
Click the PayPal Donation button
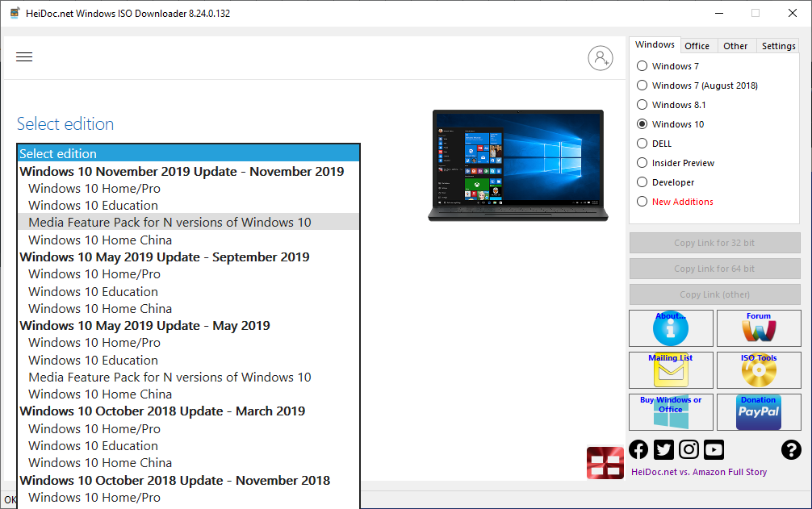pos(759,412)
